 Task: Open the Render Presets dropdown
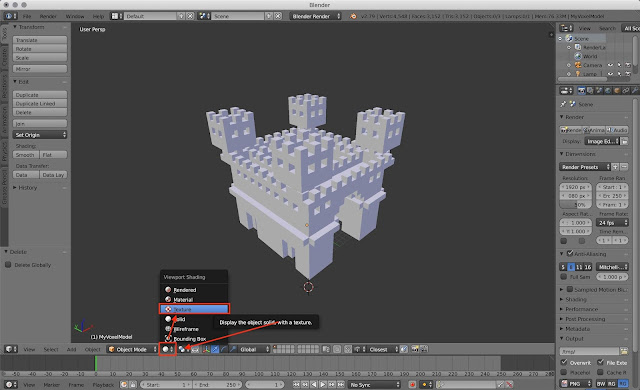tap(584, 167)
